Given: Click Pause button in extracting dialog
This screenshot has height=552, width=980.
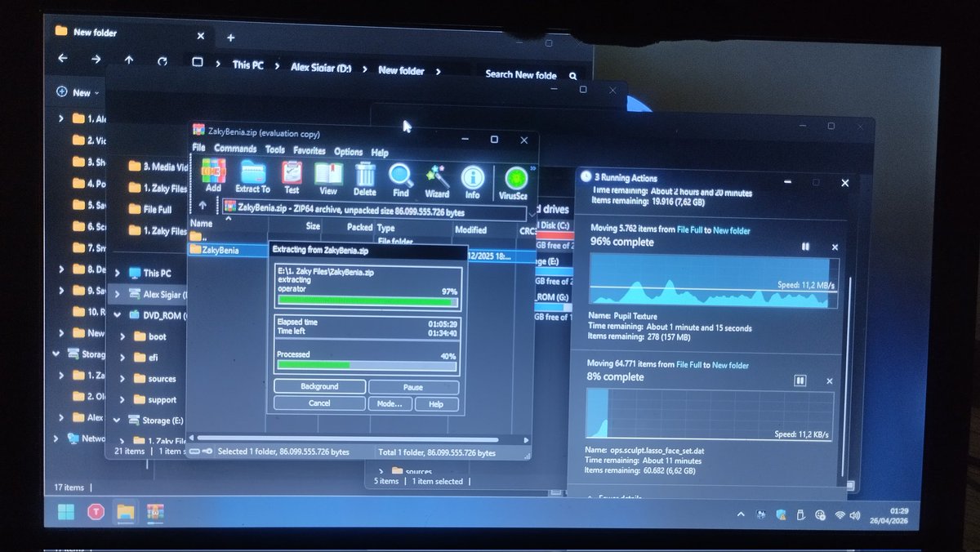Looking at the screenshot, I should click(x=413, y=387).
